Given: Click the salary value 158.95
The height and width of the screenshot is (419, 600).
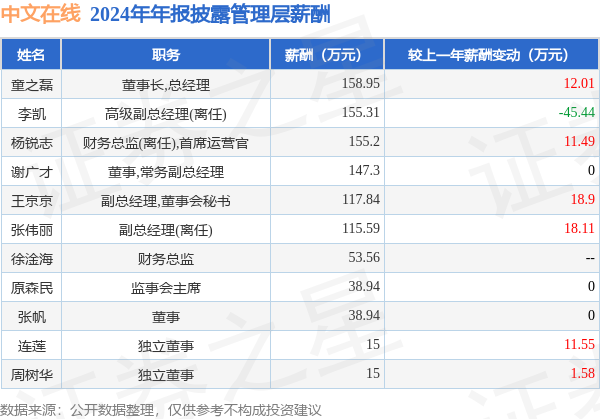Looking at the screenshot, I should (360, 83).
